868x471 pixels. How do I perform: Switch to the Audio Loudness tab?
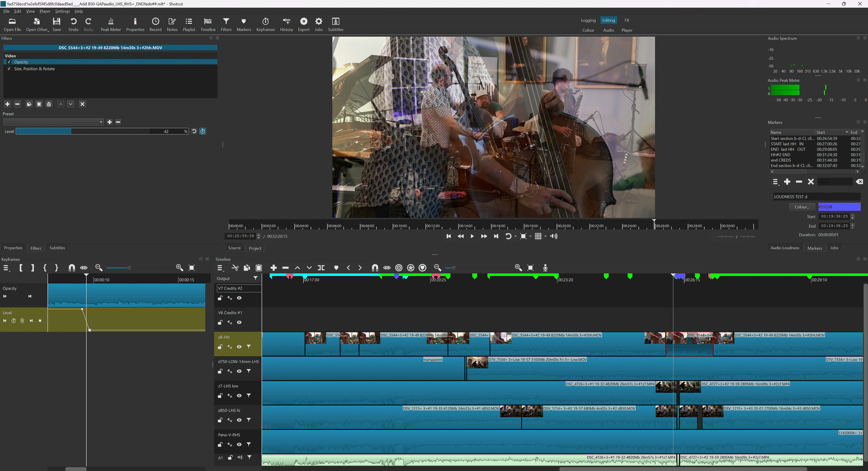[x=784, y=248]
